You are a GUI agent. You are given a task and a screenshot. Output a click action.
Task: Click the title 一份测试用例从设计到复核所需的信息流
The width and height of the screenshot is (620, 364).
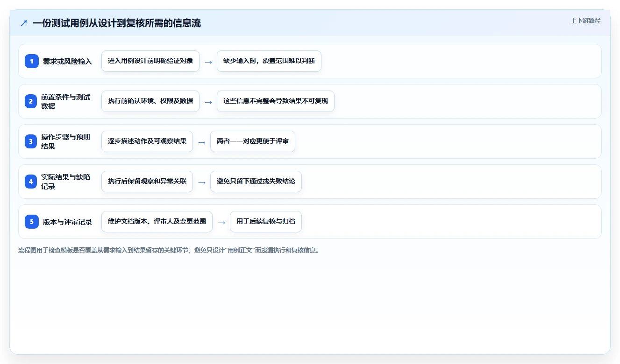117,23
